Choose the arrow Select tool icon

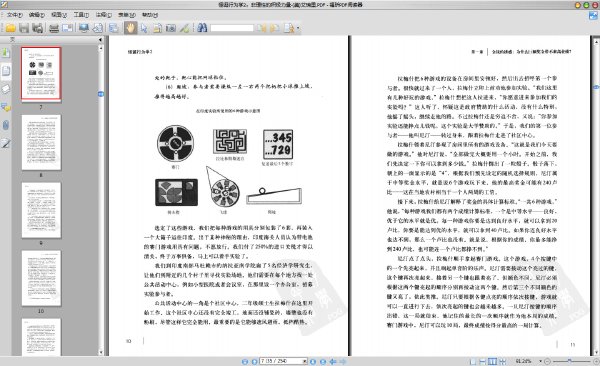[144, 28]
